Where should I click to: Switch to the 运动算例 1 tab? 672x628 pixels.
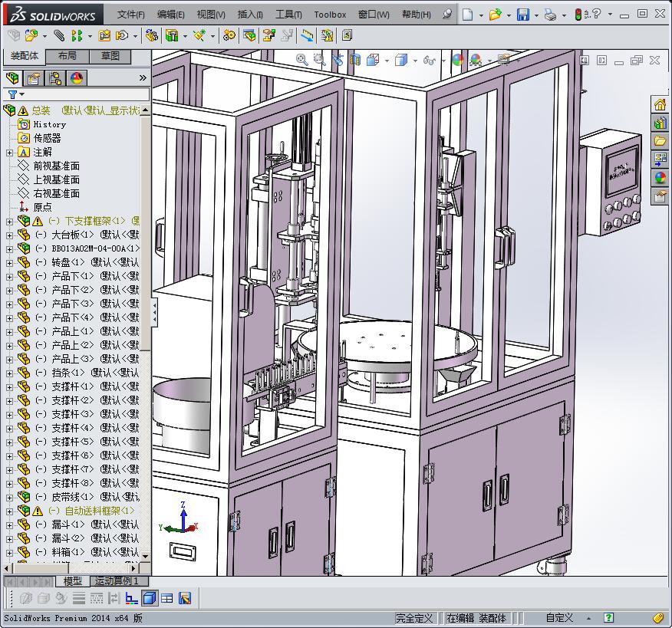click(x=117, y=581)
